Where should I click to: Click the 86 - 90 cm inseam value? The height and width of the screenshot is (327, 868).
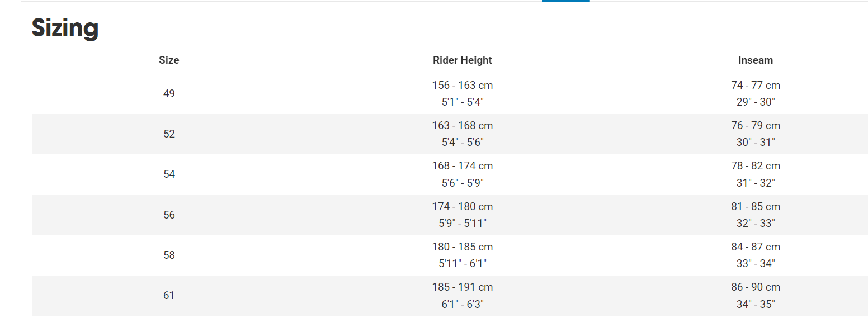click(755, 287)
